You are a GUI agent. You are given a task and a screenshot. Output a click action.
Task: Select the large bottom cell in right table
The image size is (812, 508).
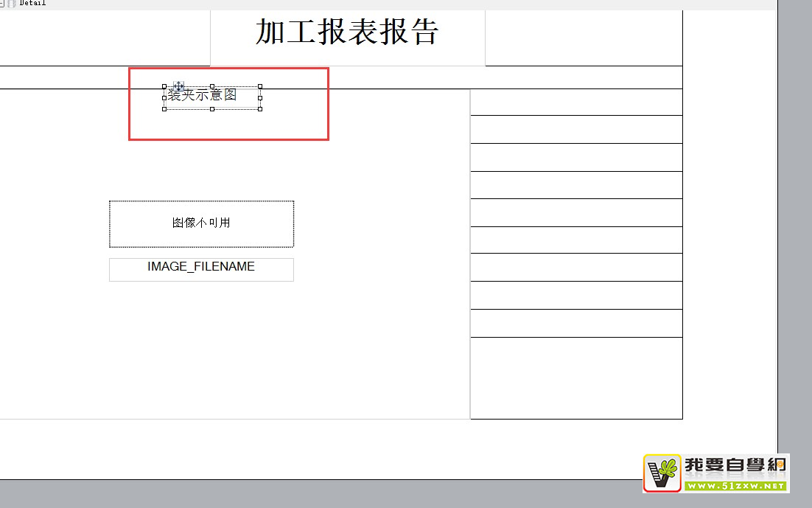[x=576, y=377]
